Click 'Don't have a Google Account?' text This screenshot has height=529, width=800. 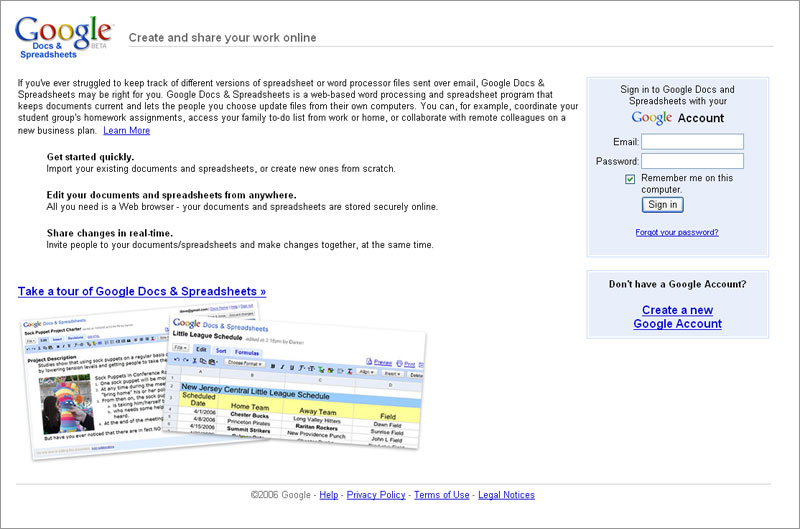coord(678,285)
